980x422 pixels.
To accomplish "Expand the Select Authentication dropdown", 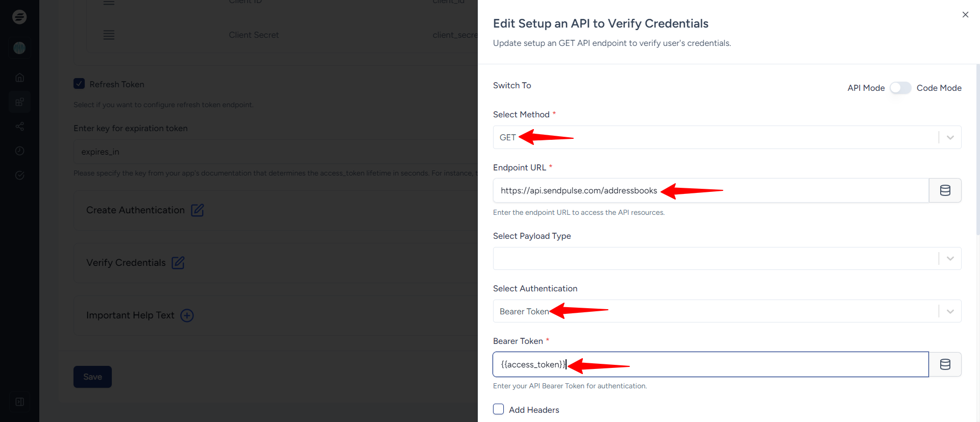I will (950, 311).
